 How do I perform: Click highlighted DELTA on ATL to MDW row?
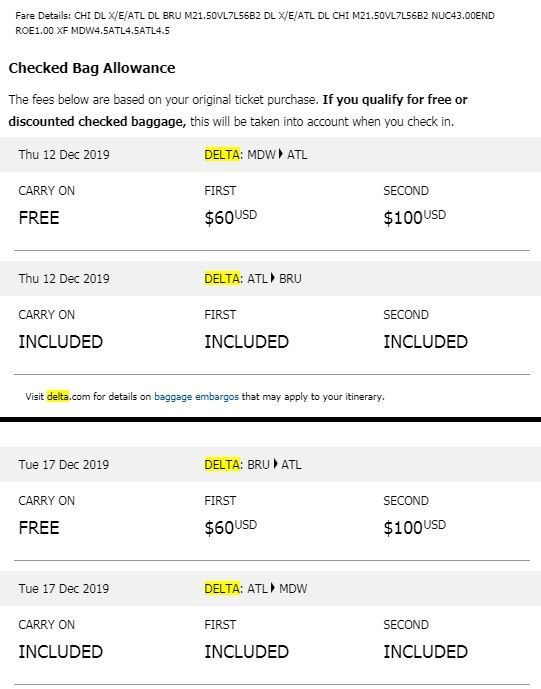tap(222, 588)
